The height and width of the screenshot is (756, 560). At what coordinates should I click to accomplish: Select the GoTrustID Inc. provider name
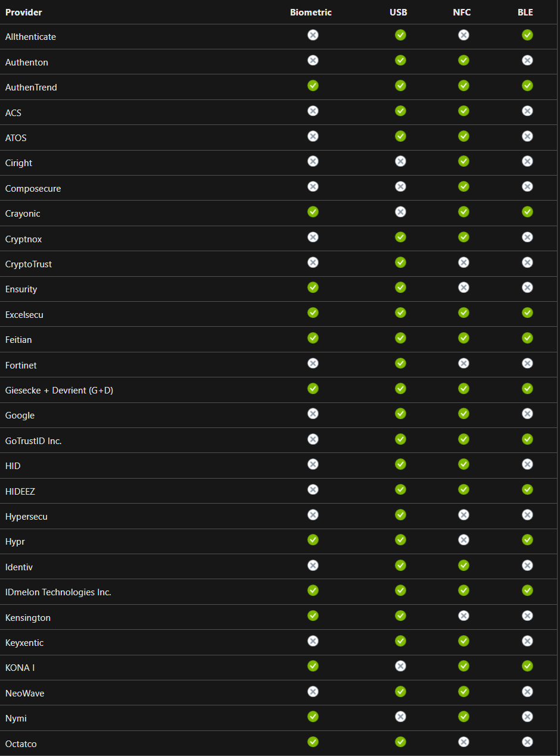coord(33,441)
